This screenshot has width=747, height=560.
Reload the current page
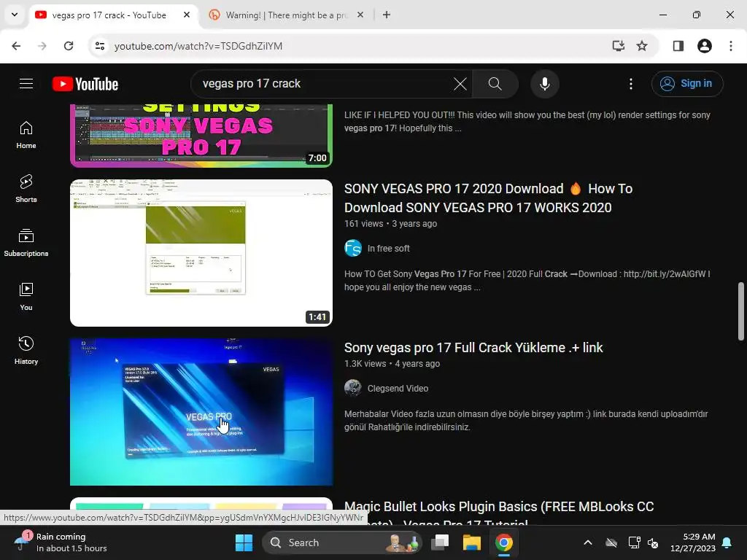[x=69, y=46]
